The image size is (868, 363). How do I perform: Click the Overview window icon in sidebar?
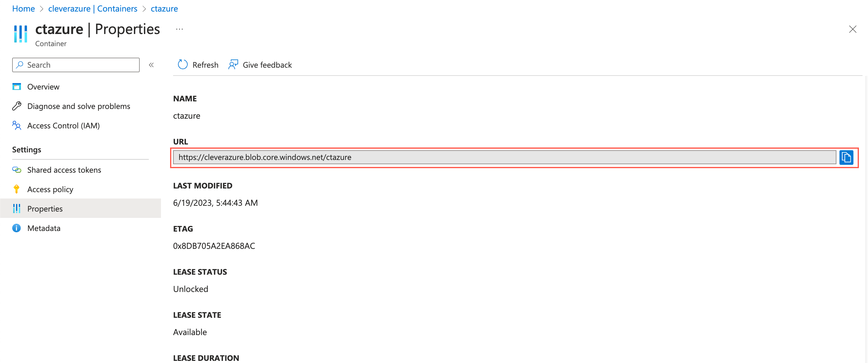click(x=16, y=87)
